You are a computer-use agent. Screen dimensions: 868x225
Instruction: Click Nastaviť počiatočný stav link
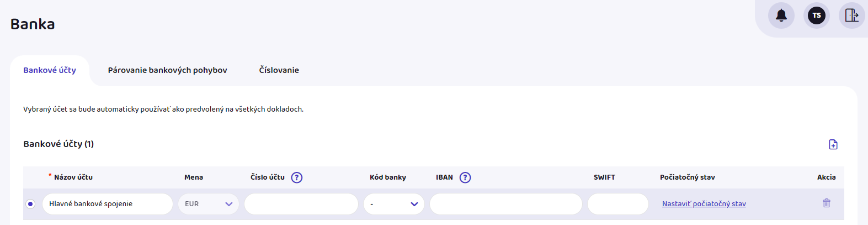coord(704,204)
